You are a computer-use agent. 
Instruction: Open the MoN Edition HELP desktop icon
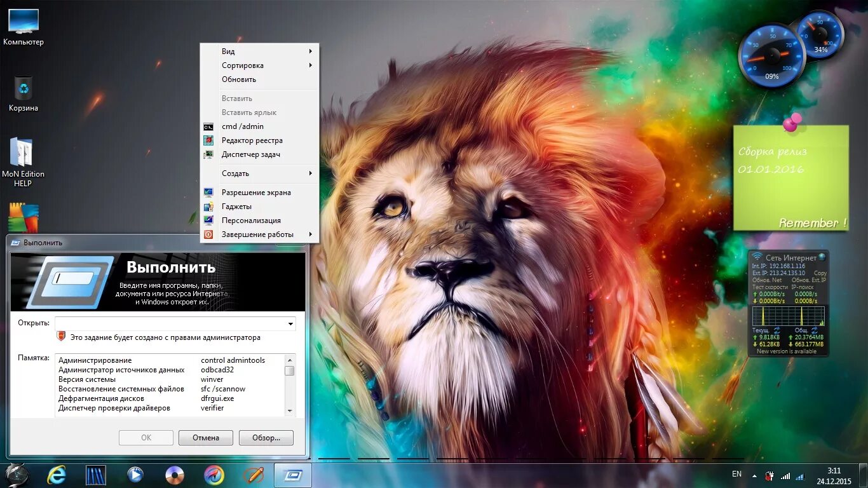pyautogui.click(x=24, y=163)
